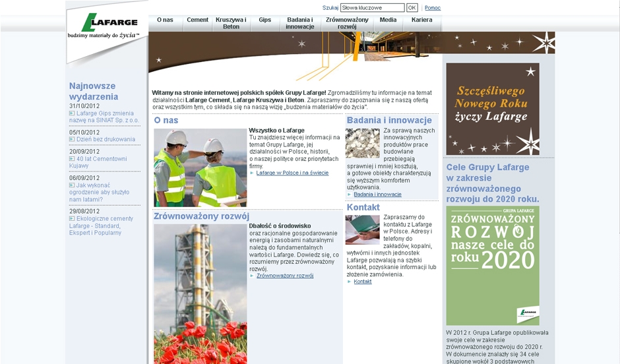Open news: 40 lat Cementowni Kujawy
620x364 pixels.
[98, 162]
